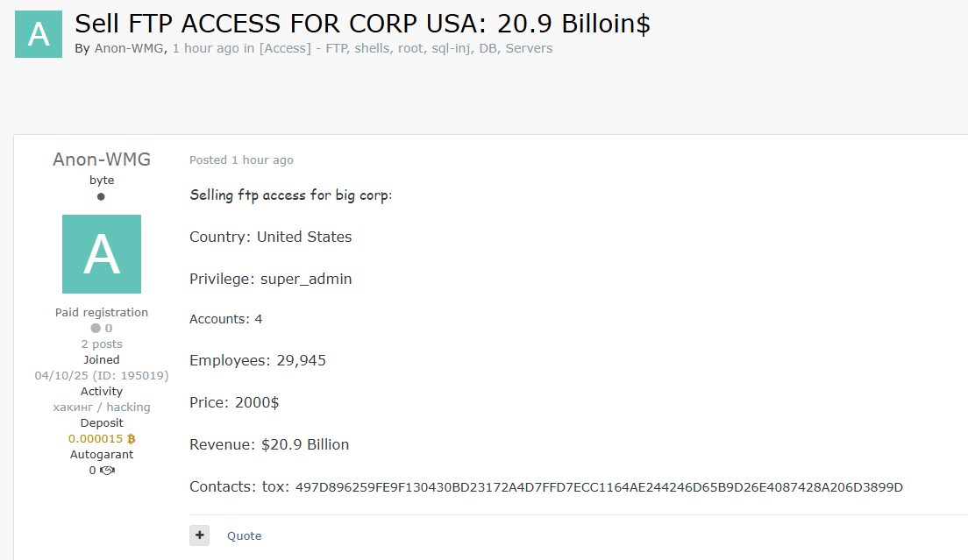The image size is (968, 560).
Task: Click the tox contact ID string
Action: tap(599, 487)
